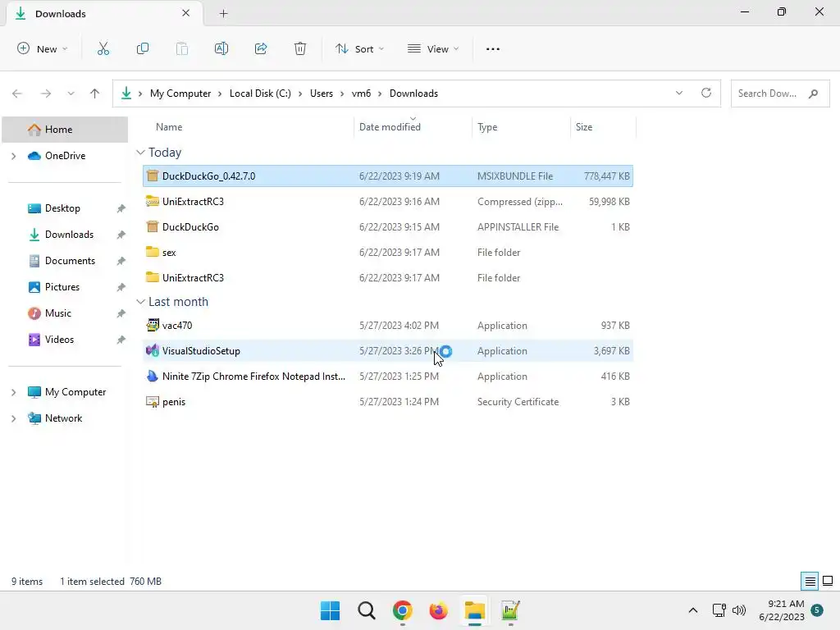Expand My Computer in navigation pane
Screen dimensions: 840x630
(14, 392)
